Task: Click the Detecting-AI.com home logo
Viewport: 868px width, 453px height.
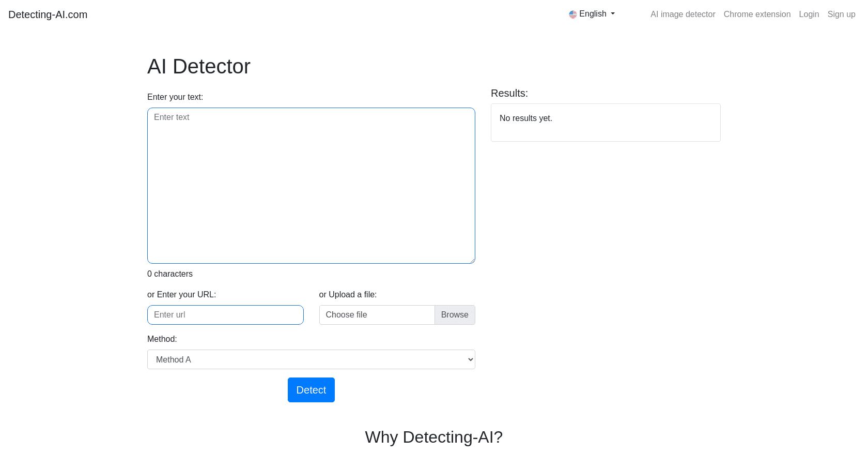Action: click(x=48, y=14)
